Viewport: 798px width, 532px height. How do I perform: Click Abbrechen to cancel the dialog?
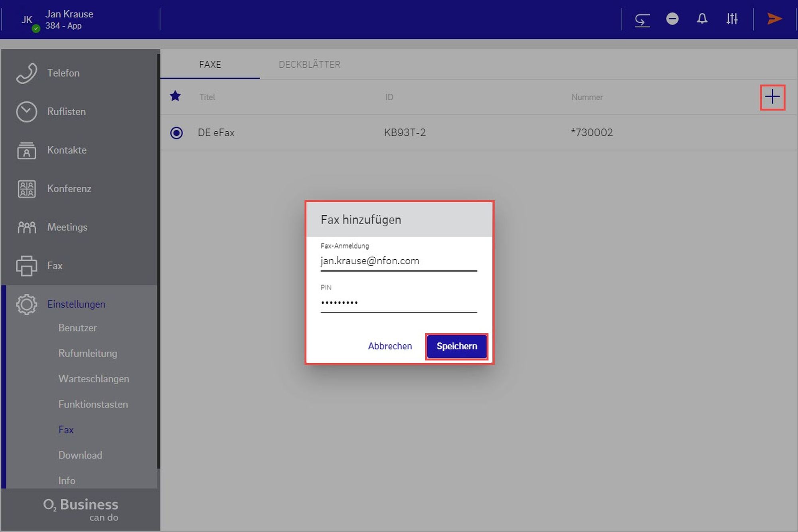(390, 346)
